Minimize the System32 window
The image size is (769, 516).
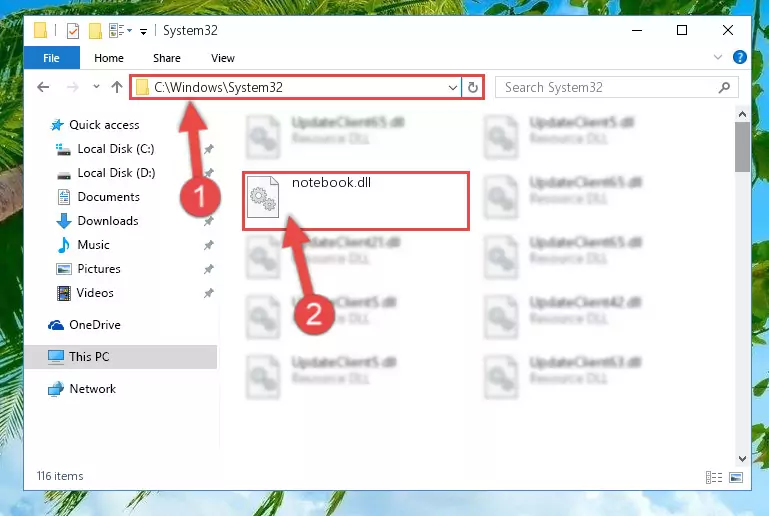click(637, 30)
